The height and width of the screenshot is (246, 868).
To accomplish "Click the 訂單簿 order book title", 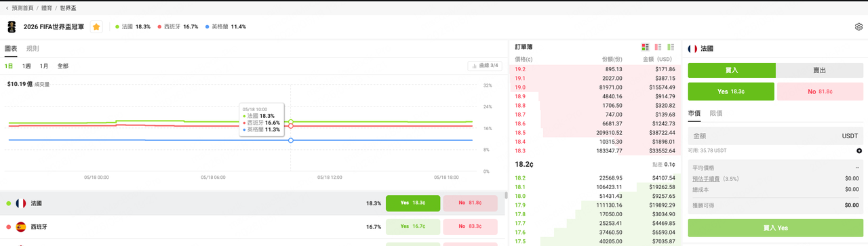I will click(x=524, y=47).
